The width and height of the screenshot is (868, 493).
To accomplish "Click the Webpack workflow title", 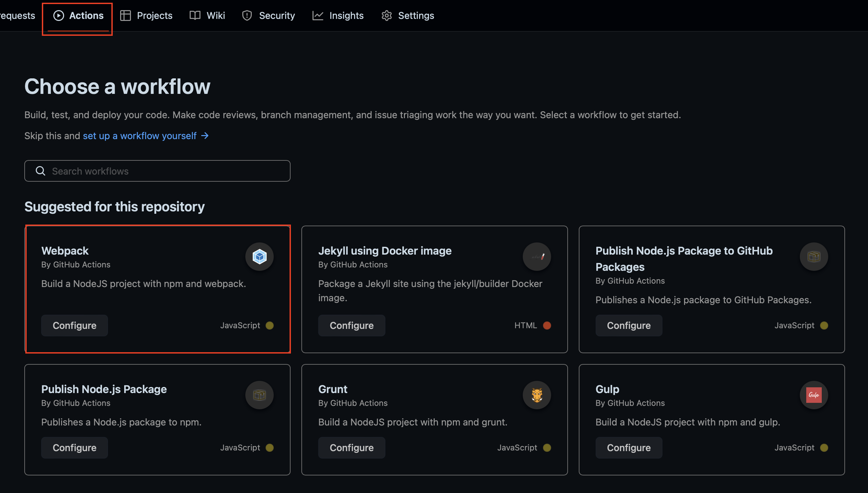I will [x=65, y=251].
